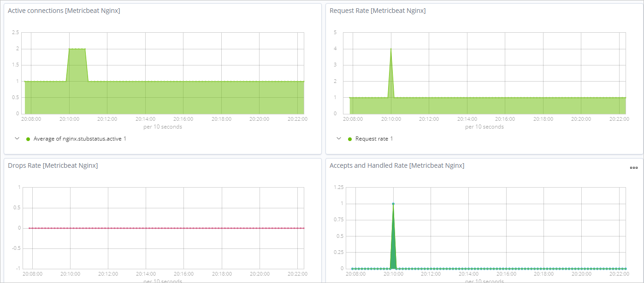Screen dimensions: 644x283
Task: Click the 20:18:00 label on the Request Rate axis
Action: tap(544, 119)
